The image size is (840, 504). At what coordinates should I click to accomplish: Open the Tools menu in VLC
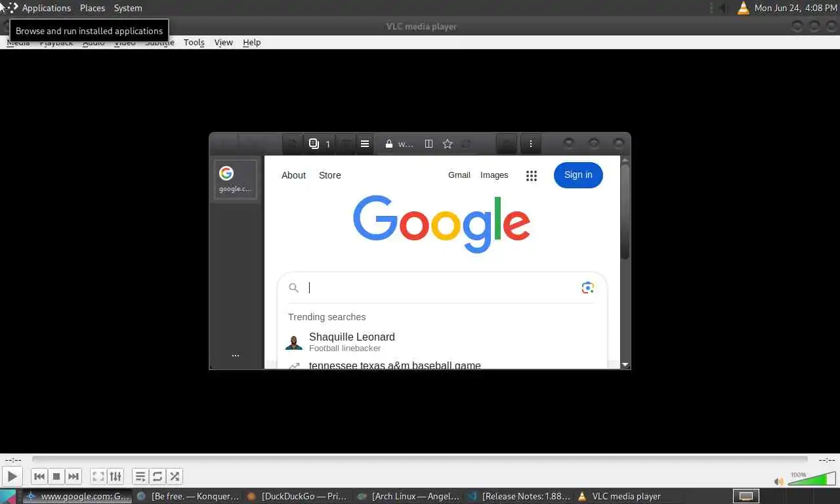click(x=194, y=42)
